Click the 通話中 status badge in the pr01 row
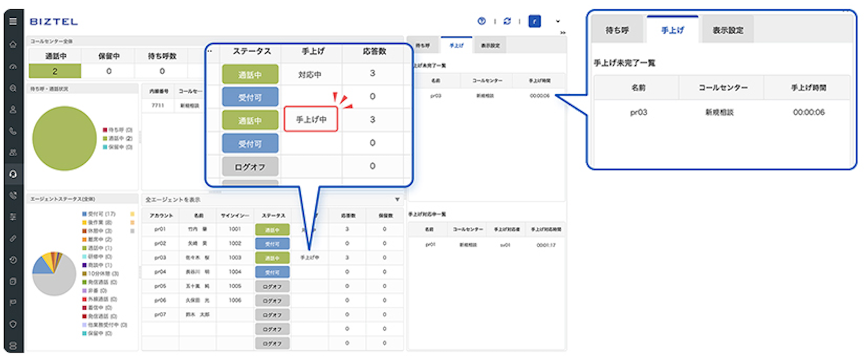Viewport: 868px width, 361px height. [x=272, y=230]
